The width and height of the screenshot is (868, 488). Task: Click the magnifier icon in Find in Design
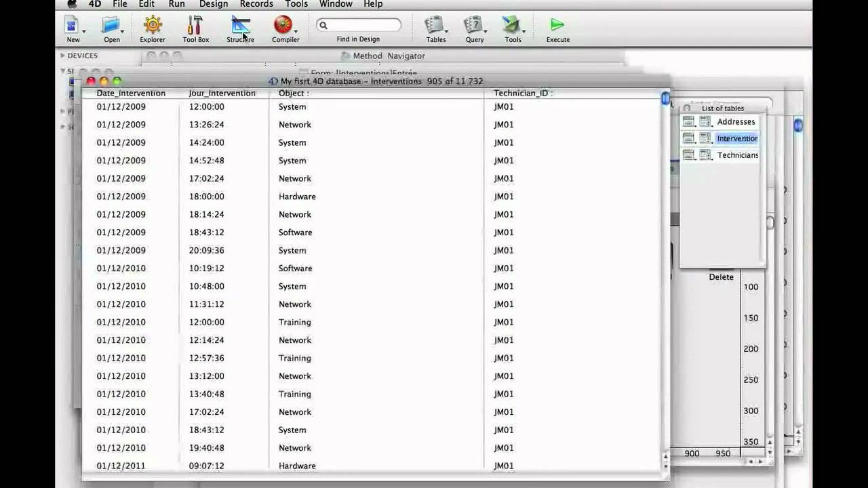pyautogui.click(x=323, y=25)
